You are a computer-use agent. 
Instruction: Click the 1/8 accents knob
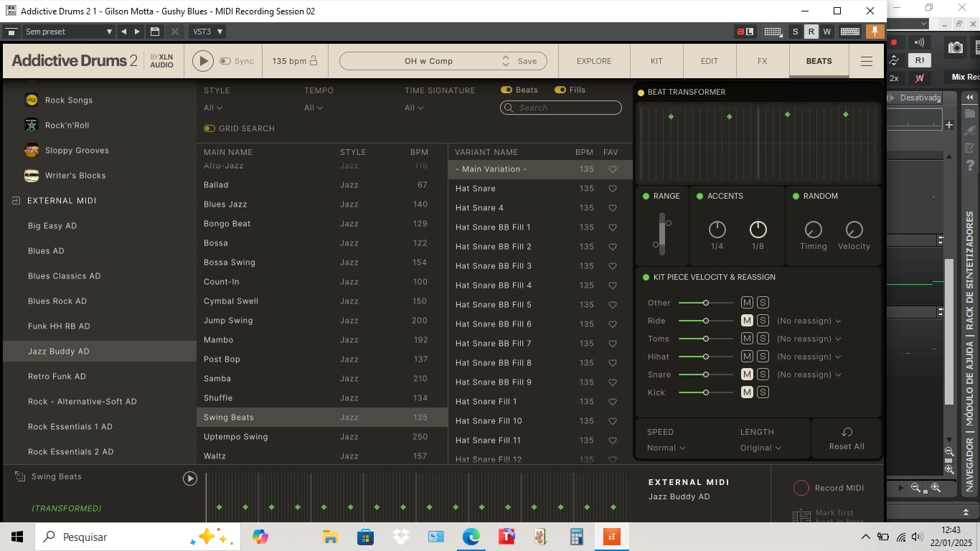pos(758,230)
